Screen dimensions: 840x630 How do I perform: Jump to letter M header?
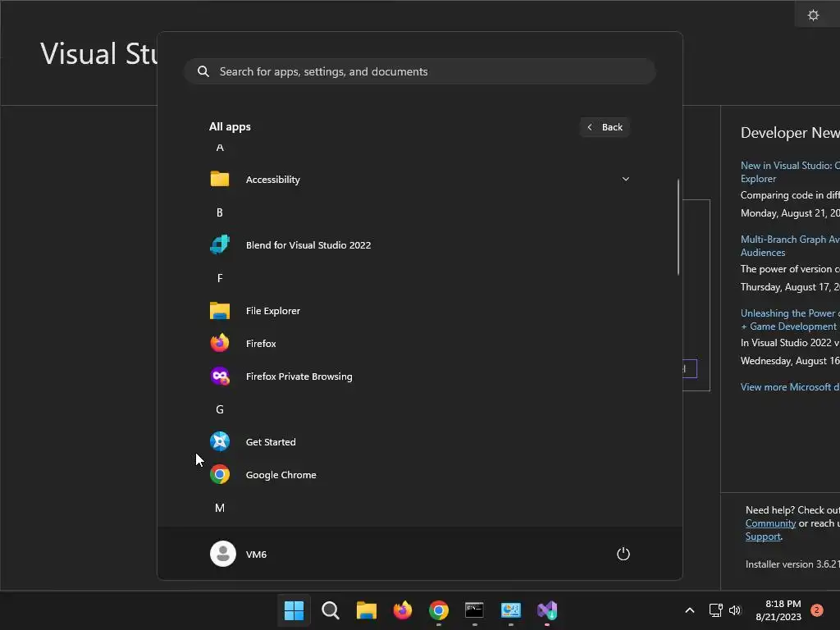[220, 508]
